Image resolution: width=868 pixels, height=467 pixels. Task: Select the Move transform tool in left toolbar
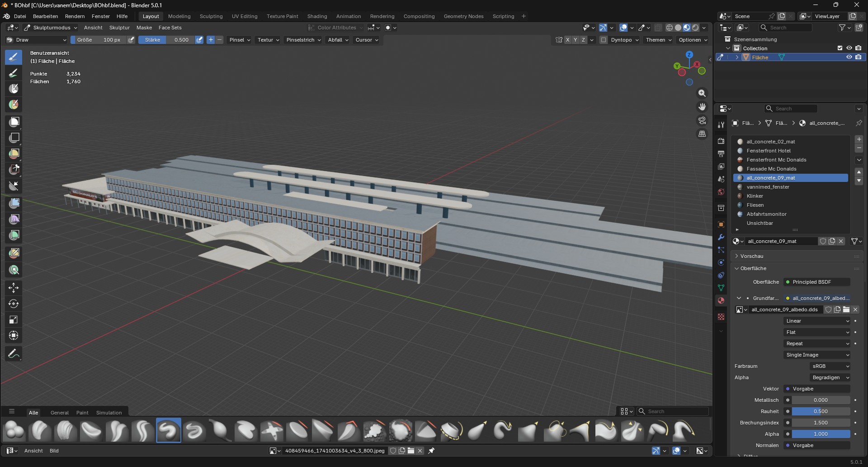[x=14, y=288]
